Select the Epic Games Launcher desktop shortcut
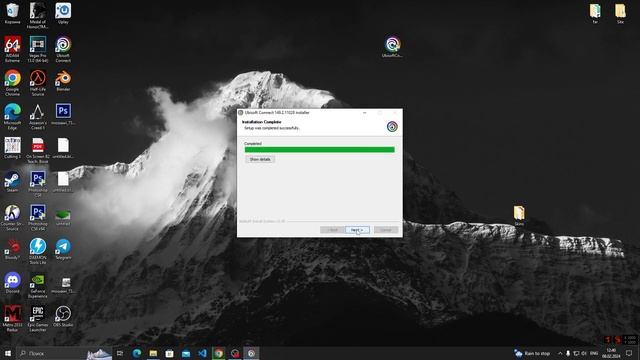Screen dimensions: 640x360 click(x=38, y=319)
